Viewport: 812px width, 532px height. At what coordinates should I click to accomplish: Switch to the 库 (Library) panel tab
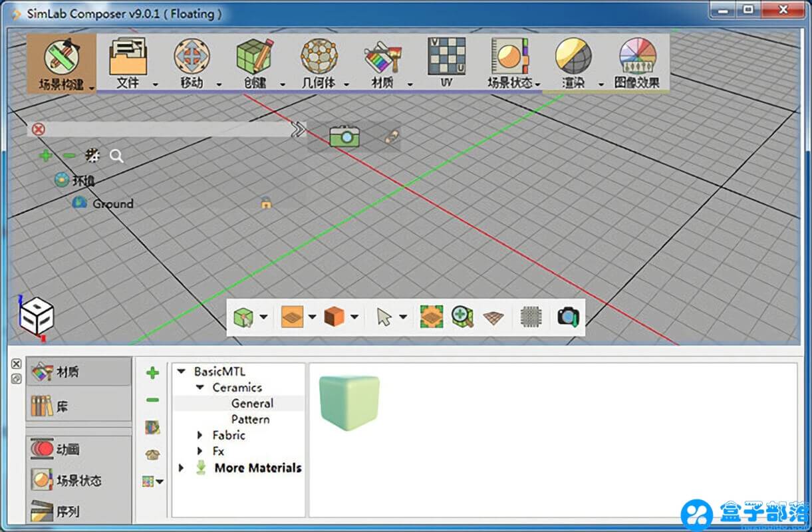(78, 406)
